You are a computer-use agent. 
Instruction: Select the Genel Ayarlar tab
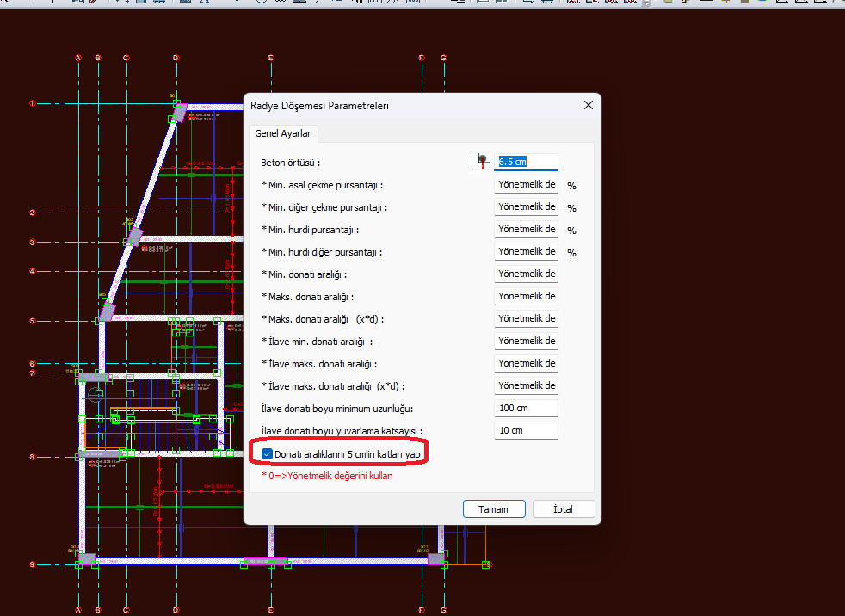[x=283, y=133]
